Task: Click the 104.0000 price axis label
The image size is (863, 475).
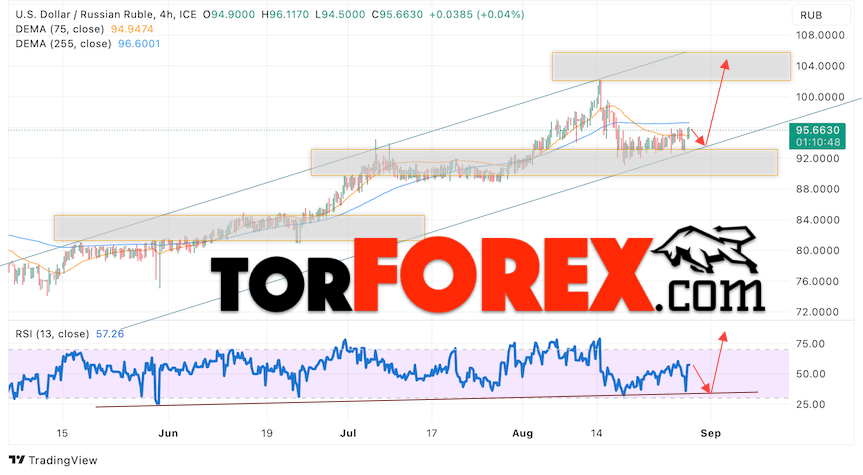Action: (820, 66)
